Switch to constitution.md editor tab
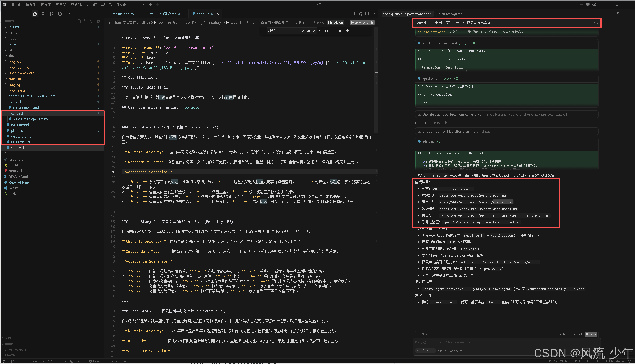This screenshot has height=364, width=635. coord(123,14)
